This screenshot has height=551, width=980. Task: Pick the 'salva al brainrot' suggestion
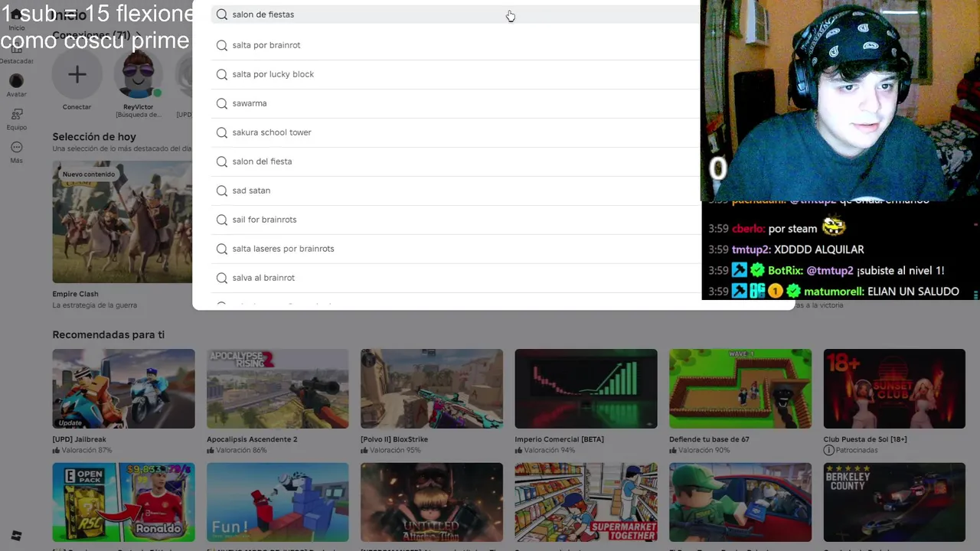point(456,278)
